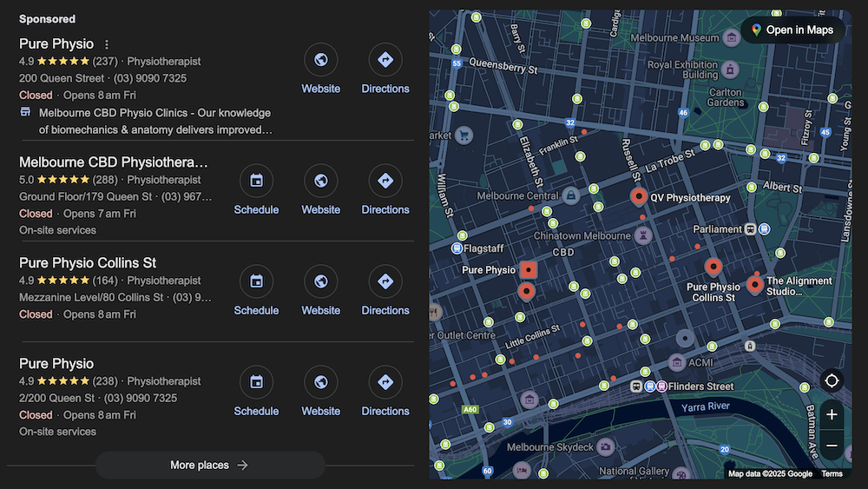Open Website for sponsored Pure Physio listing
Image resolution: width=868 pixels, height=489 pixels.
320,69
